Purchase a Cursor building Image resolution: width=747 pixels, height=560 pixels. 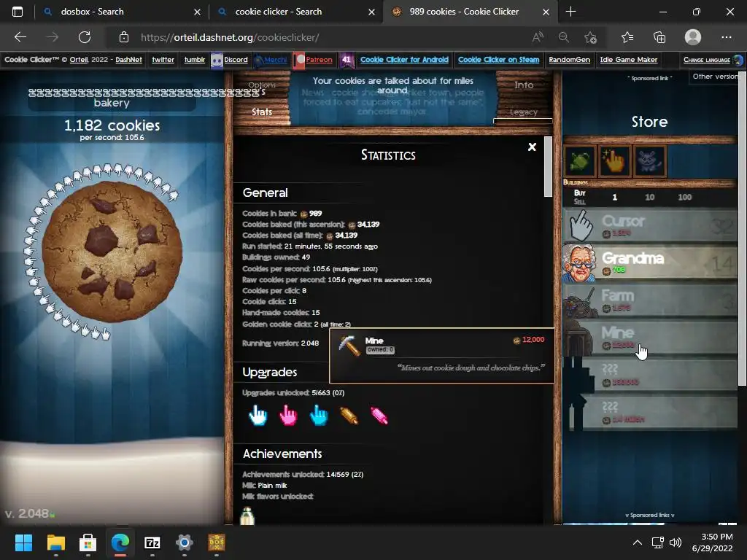[650, 225]
